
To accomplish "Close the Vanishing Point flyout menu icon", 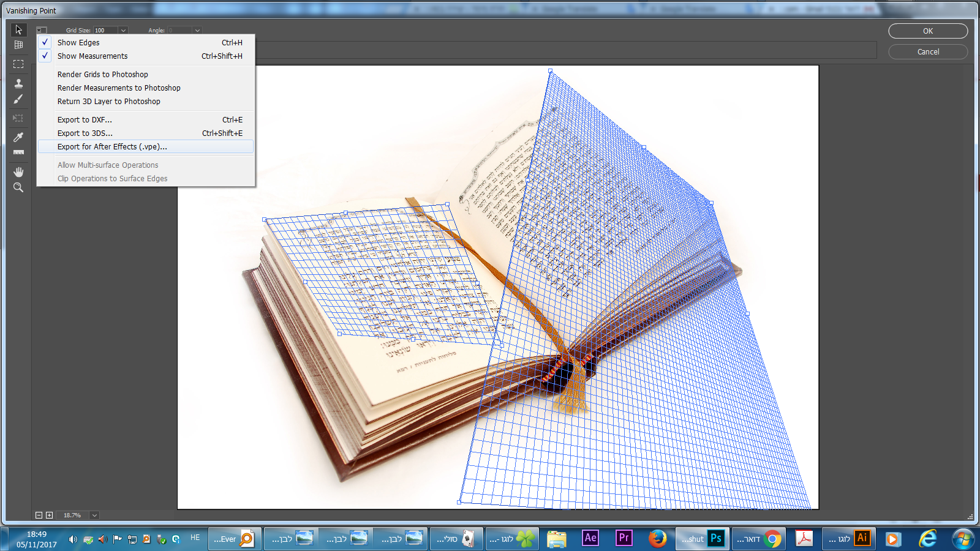I will coord(42,30).
